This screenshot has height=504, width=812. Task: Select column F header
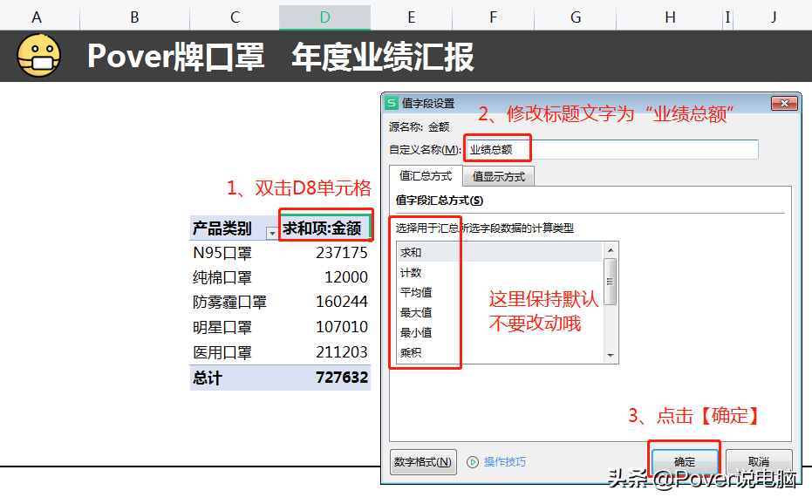(x=493, y=17)
